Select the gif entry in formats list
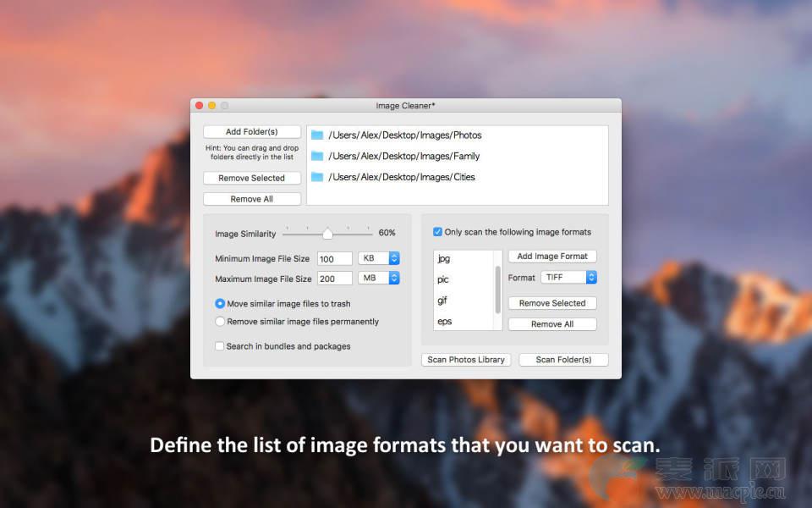This screenshot has width=812, height=508. 443,301
